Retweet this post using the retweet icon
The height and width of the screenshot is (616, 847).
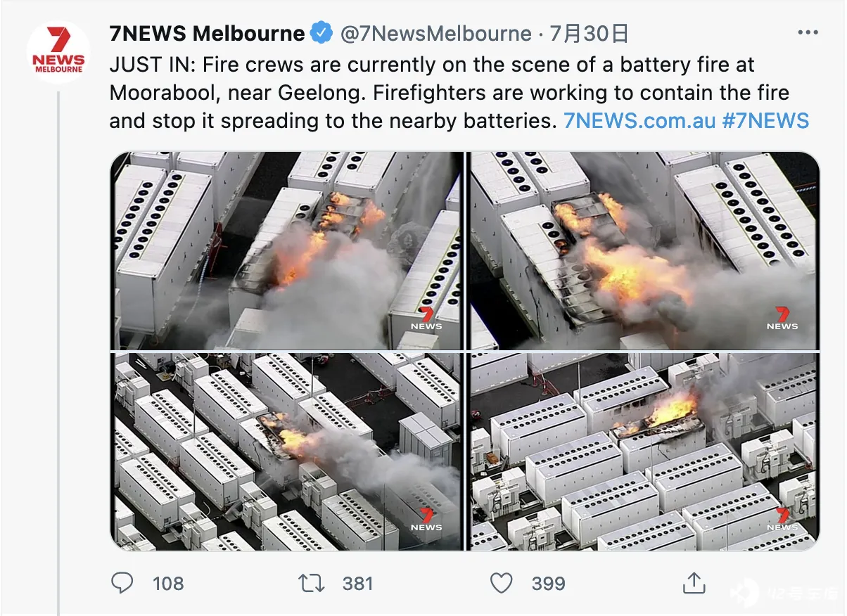(311, 582)
